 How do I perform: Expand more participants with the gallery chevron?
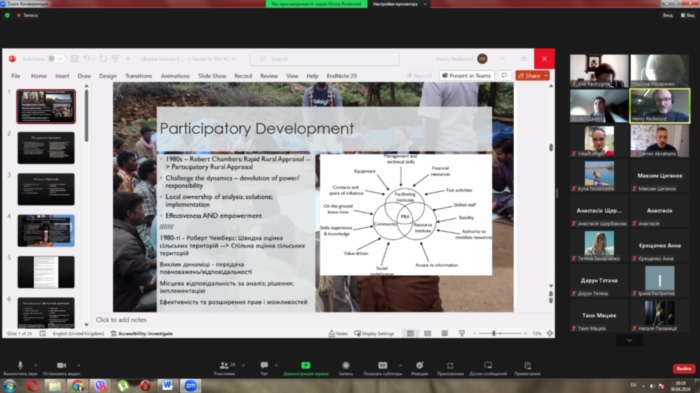click(x=629, y=340)
